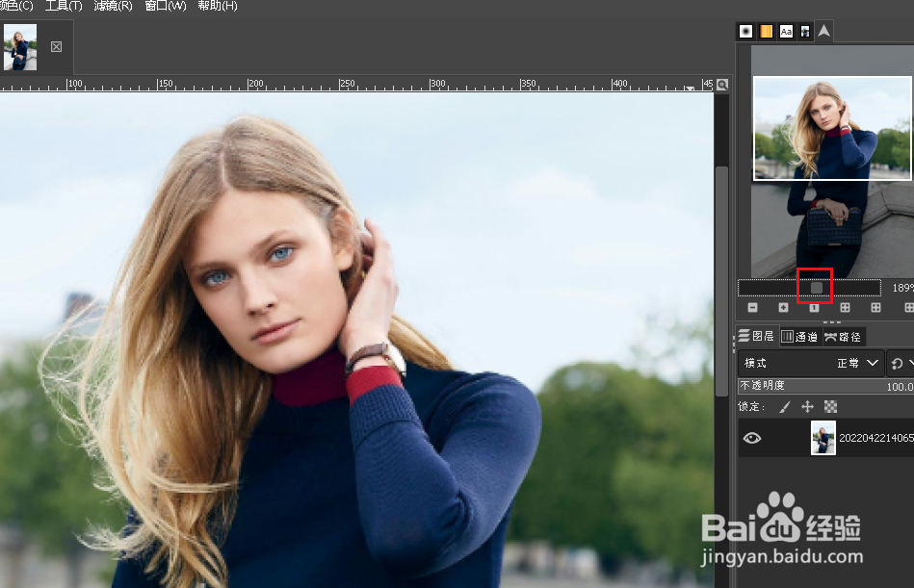Click the ruler menu triangle button
Screen dimensions: 914x588
click(690, 88)
